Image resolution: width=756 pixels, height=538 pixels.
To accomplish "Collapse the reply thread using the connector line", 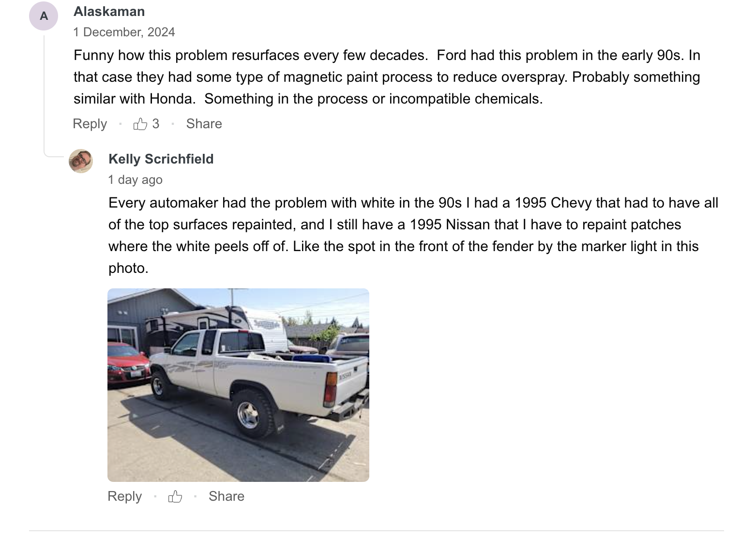I will click(45, 94).
